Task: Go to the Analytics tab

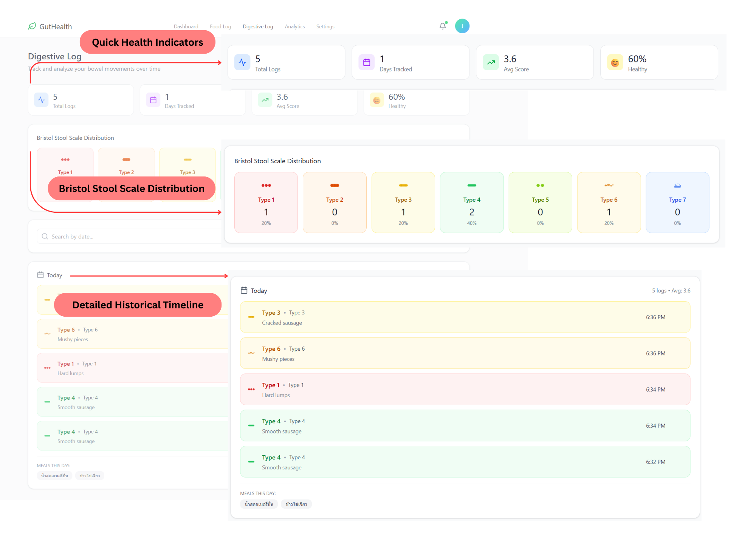Action: [294, 26]
